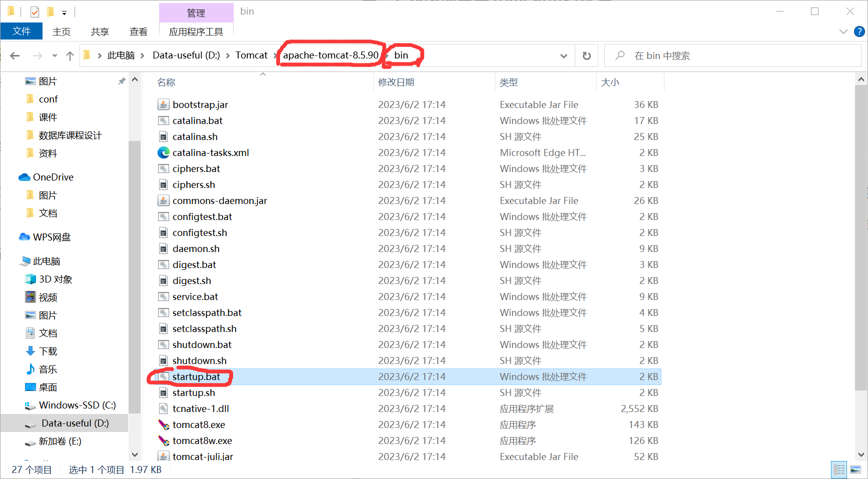The height and width of the screenshot is (479, 868).
Task: Click the commons-daemon.jar icon
Action: (x=163, y=200)
